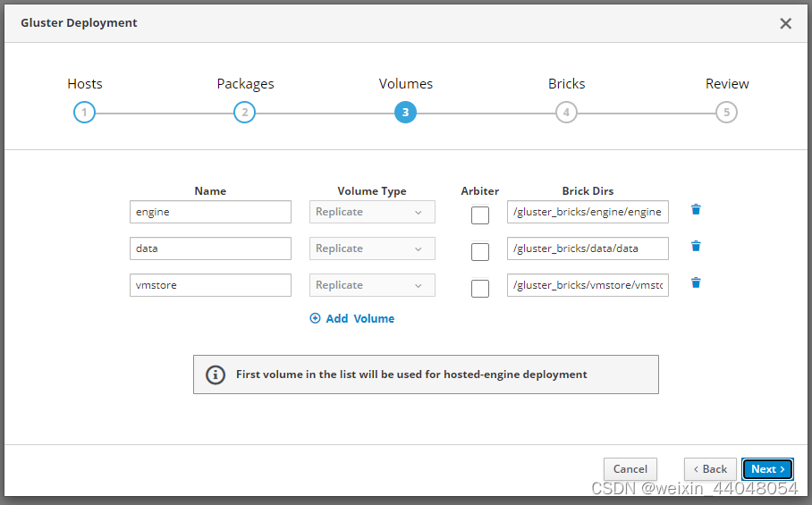Click the Brick Dirs column header
The image size is (812, 505).
click(588, 191)
